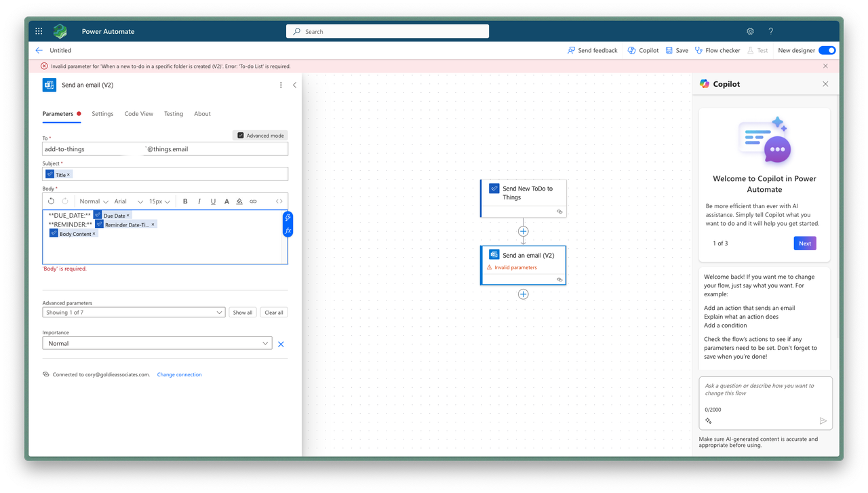Insert a hyperlink using the link icon

(253, 201)
